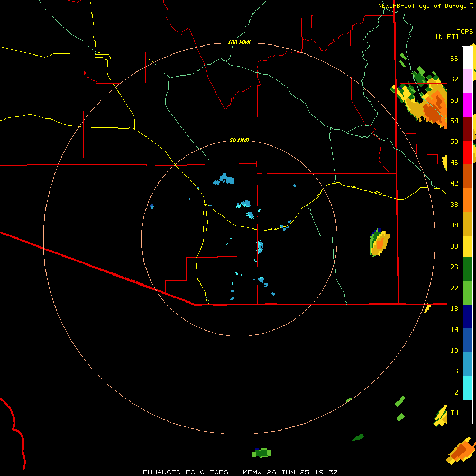The image size is (476, 476).
Task: Click the small blue echo west of center
Action: 152,207
